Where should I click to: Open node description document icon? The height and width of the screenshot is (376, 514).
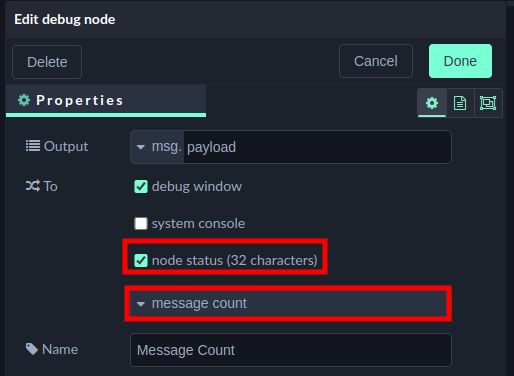point(460,103)
